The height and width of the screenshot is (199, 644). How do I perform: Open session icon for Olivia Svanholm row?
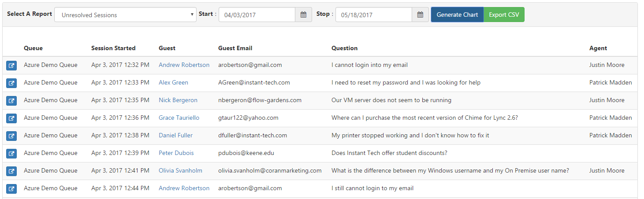(x=11, y=171)
